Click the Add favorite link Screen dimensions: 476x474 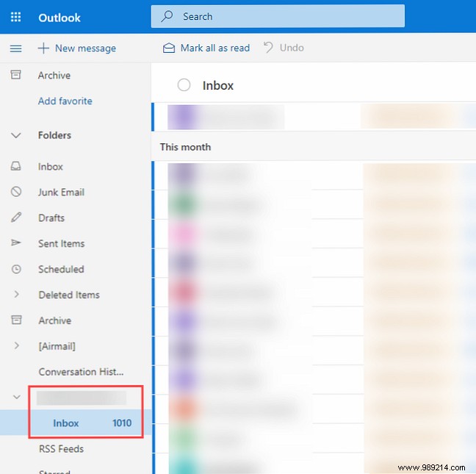point(65,101)
